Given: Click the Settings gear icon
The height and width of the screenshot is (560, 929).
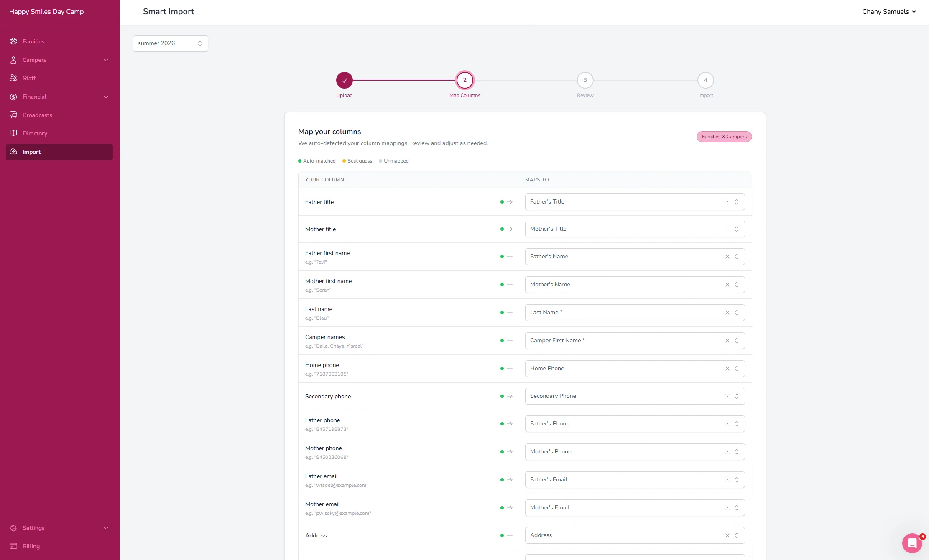Looking at the screenshot, I should (13, 528).
